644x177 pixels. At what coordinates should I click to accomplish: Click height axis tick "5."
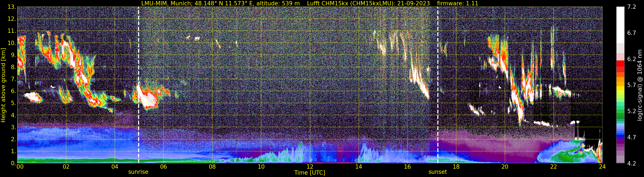13,103
